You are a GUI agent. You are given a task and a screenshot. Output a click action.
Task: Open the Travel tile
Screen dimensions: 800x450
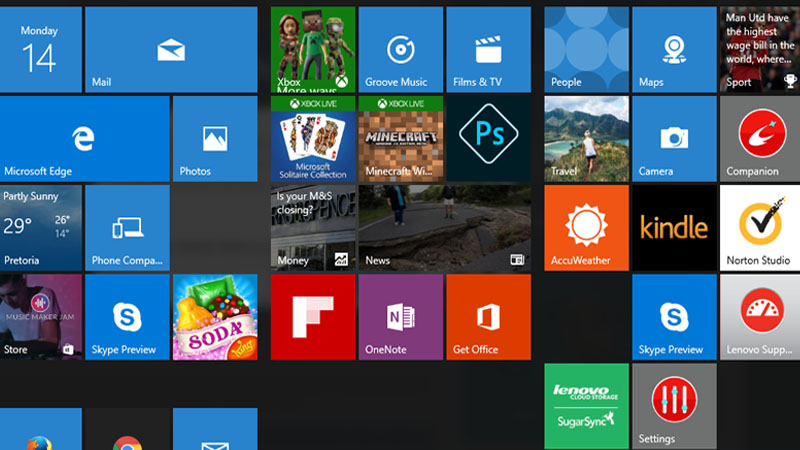tap(586, 139)
